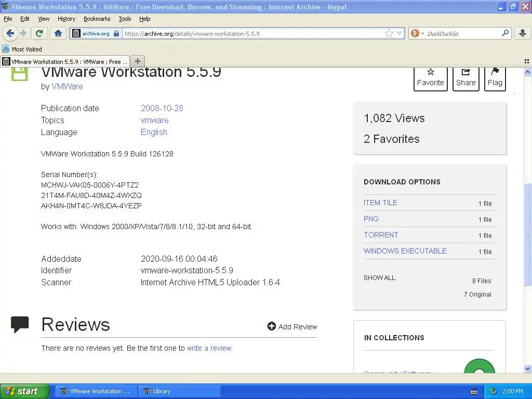Viewport: 532px width, 399px height.
Task: Click the search magnifier icon
Action: point(505,33)
